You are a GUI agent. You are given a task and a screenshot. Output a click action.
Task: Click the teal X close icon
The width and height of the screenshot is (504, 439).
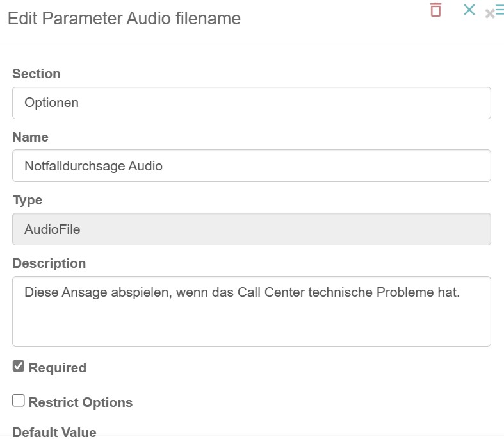click(469, 10)
